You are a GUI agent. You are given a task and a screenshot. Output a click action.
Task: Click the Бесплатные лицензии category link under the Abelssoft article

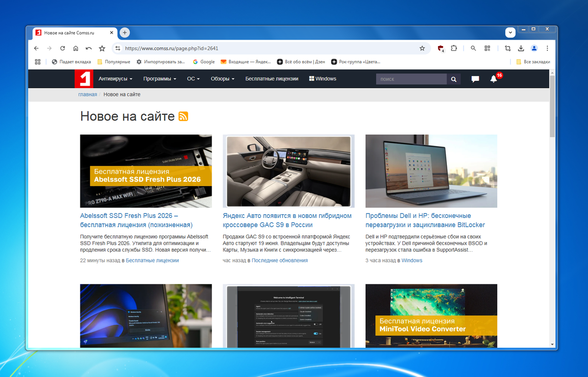[x=152, y=260]
